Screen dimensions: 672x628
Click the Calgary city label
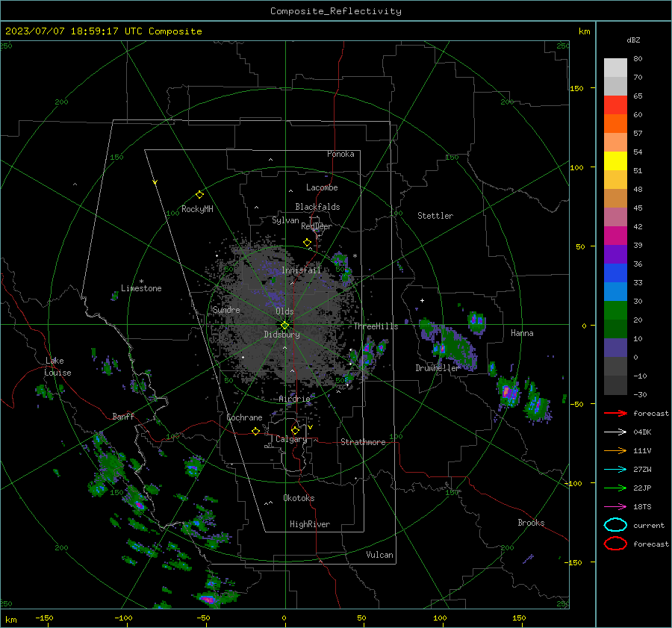pos(291,439)
